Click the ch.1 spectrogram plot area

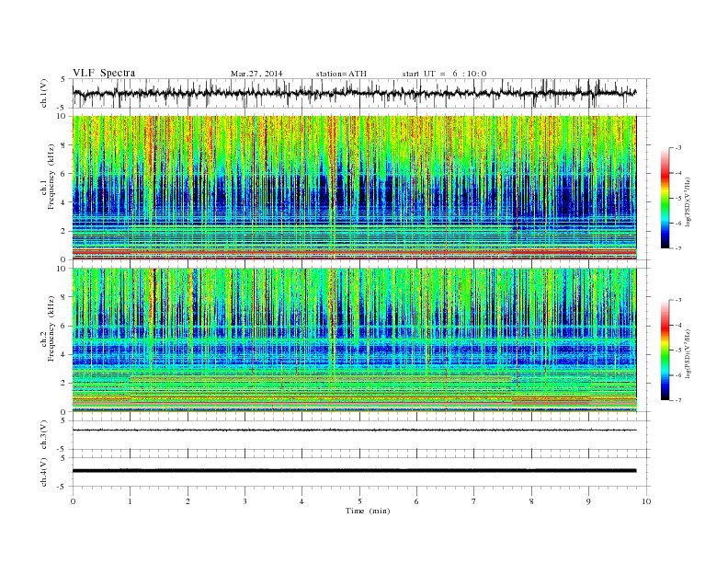point(355,188)
